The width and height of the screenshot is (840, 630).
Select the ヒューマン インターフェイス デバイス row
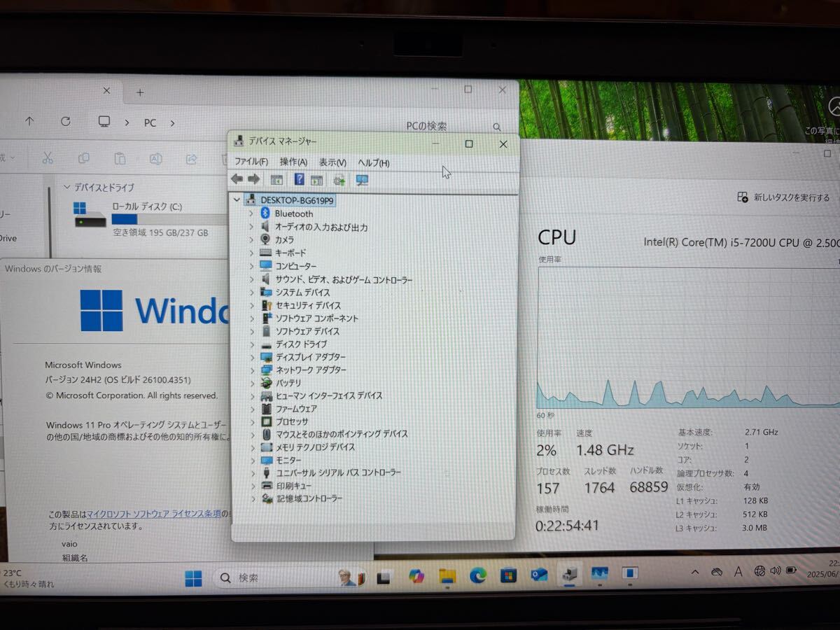pos(321,395)
